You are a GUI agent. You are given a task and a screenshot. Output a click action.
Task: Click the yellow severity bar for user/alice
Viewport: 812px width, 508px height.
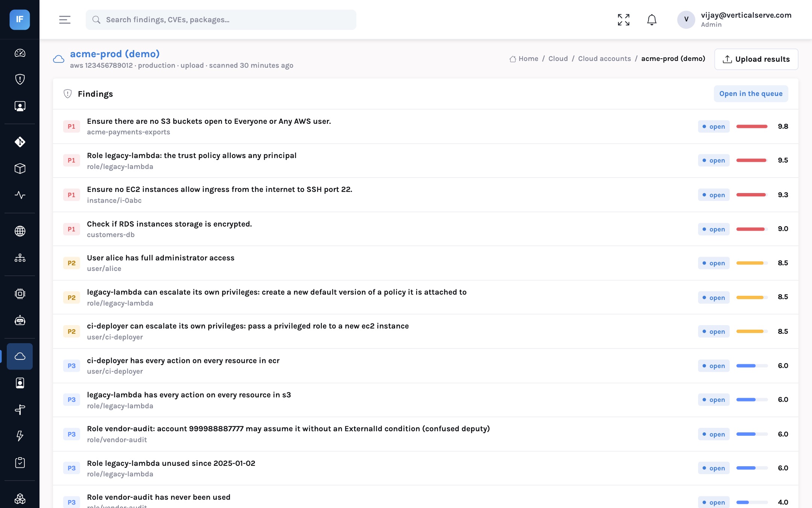[x=752, y=263]
